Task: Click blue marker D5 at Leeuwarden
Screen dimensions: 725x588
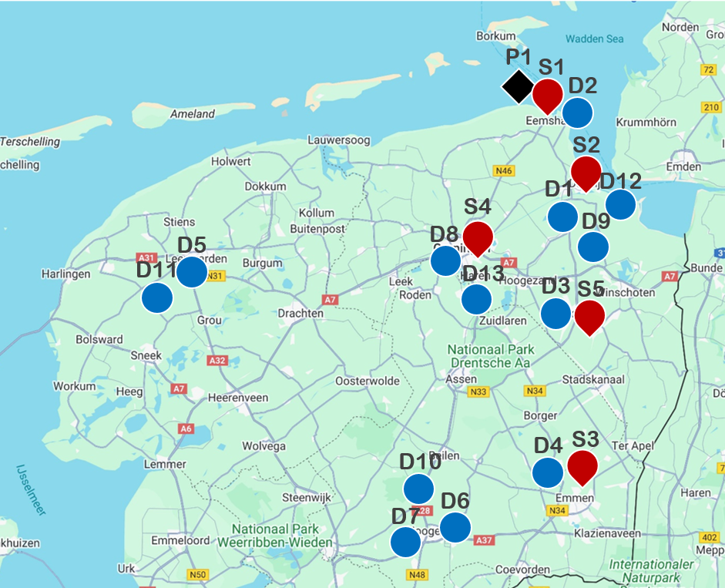Action: point(192,272)
